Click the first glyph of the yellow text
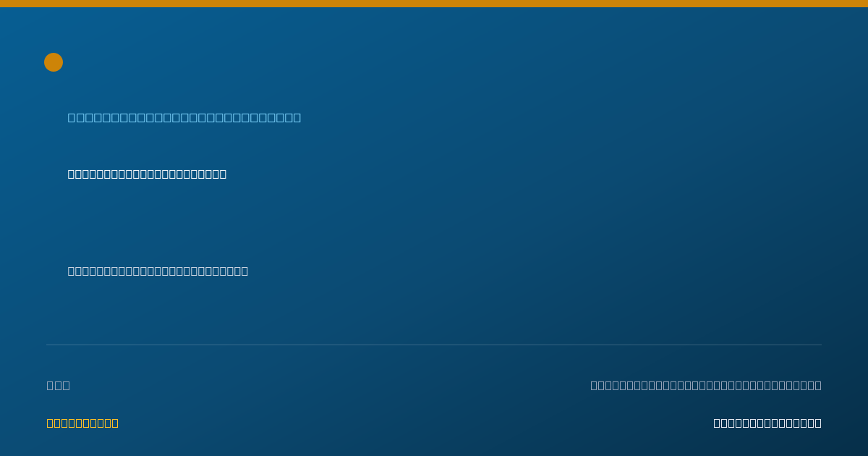Viewport: 868px width, 456px height. pos(50,423)
